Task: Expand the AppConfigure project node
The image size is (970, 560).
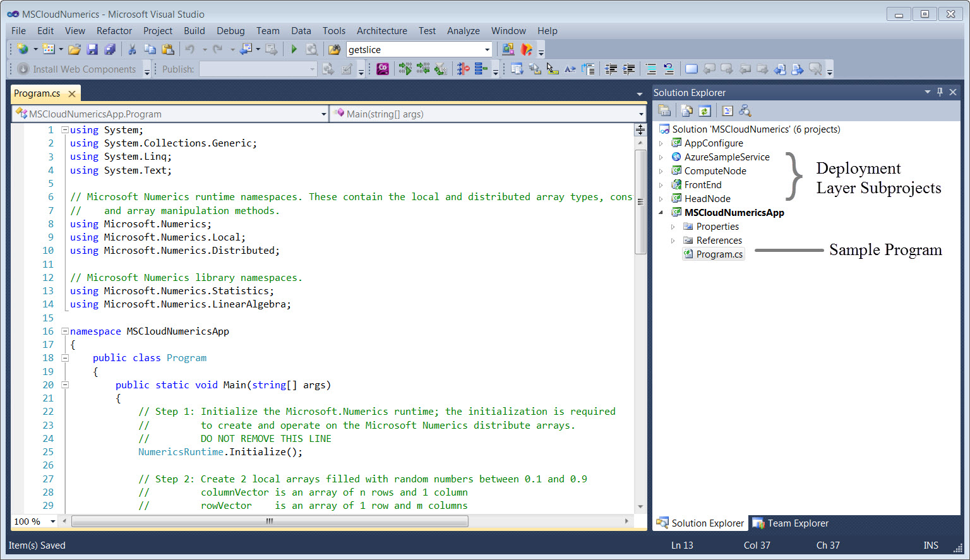Action: point(661,143)
